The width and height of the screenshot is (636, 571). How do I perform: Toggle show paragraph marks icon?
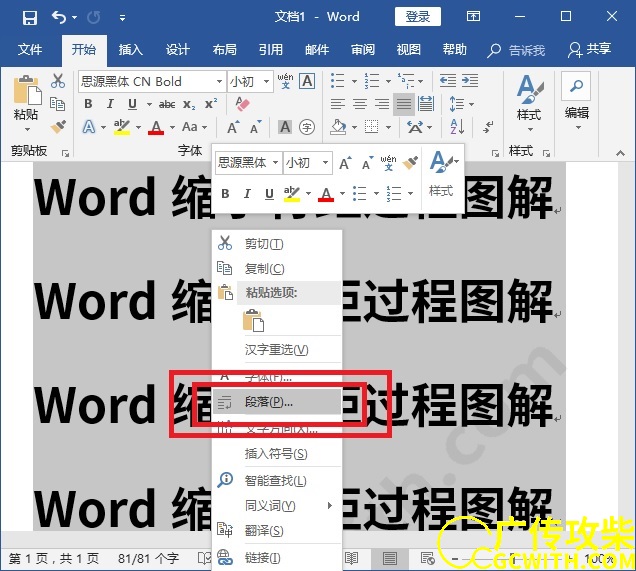coord(488,127)
